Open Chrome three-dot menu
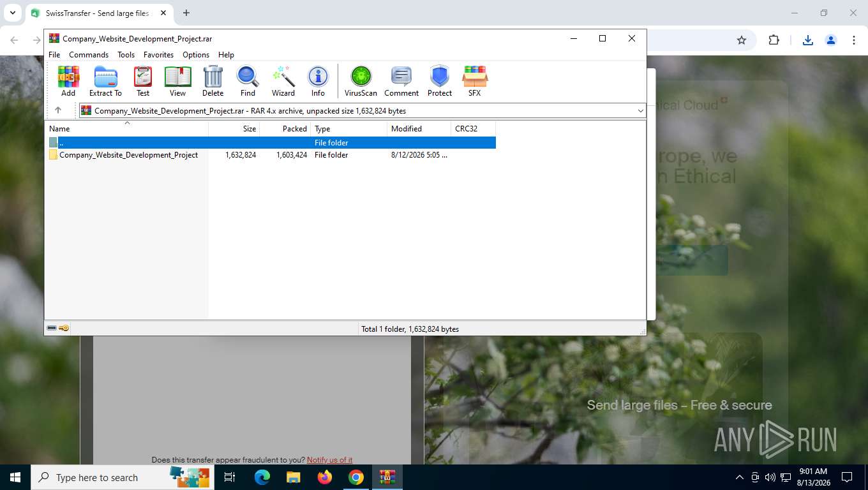This screenshot has height=490, width=868. coord(854,40)
